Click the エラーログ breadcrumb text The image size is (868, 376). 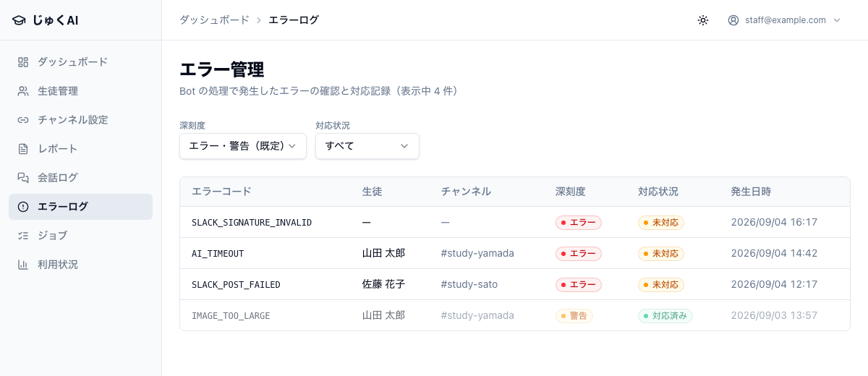[294, 20]
